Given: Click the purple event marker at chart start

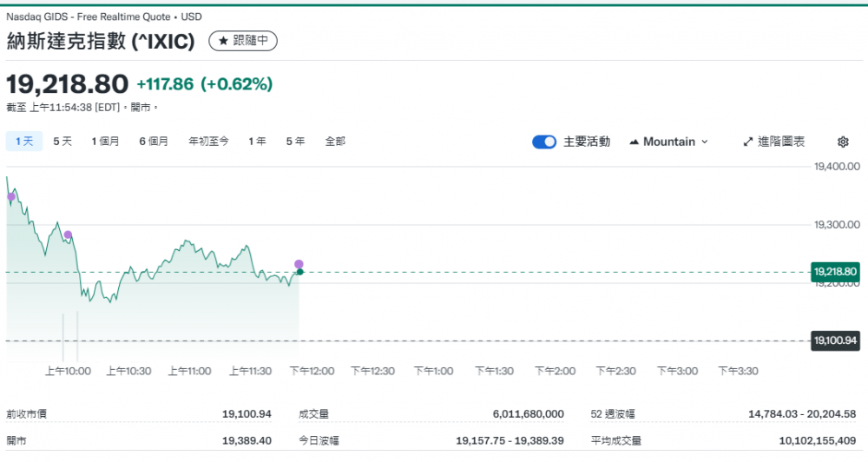Looking at the screenshot, I should tap(11, 197).
